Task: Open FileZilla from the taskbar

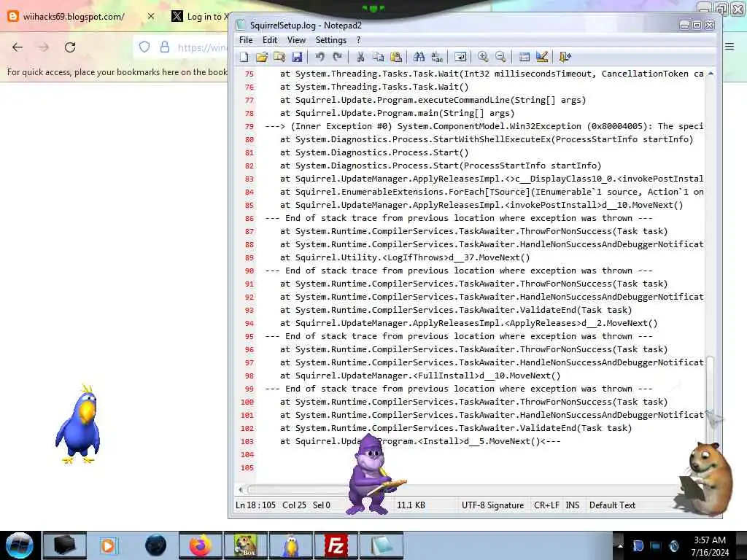Action: (x=336, y=545)
